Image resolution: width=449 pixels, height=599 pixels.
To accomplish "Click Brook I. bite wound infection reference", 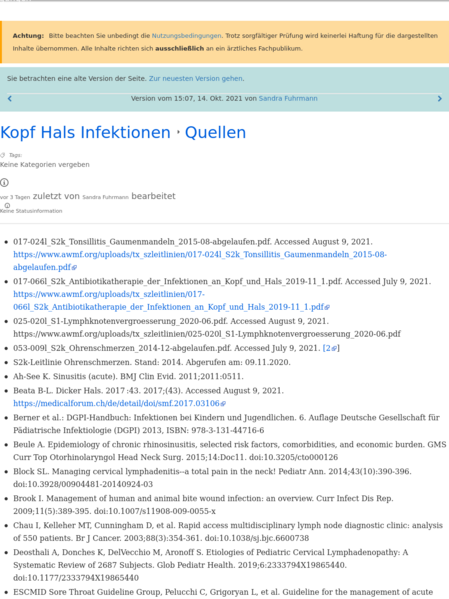I will click(203, 505).
